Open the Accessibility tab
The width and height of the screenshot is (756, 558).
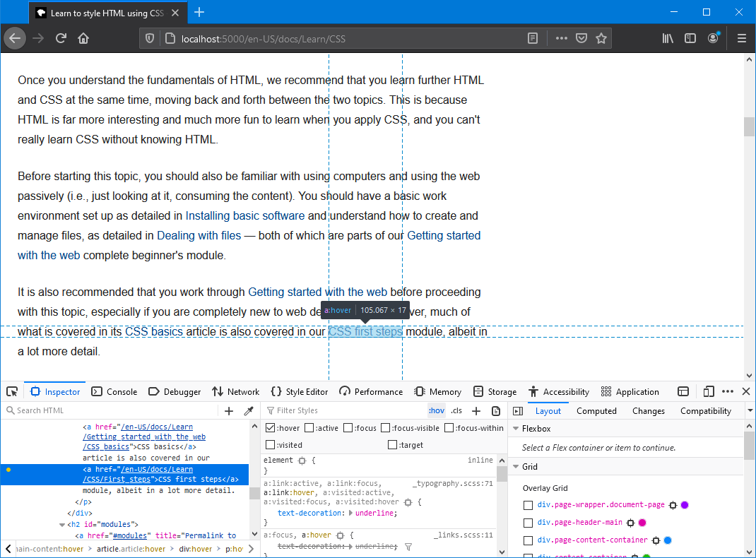559,392
